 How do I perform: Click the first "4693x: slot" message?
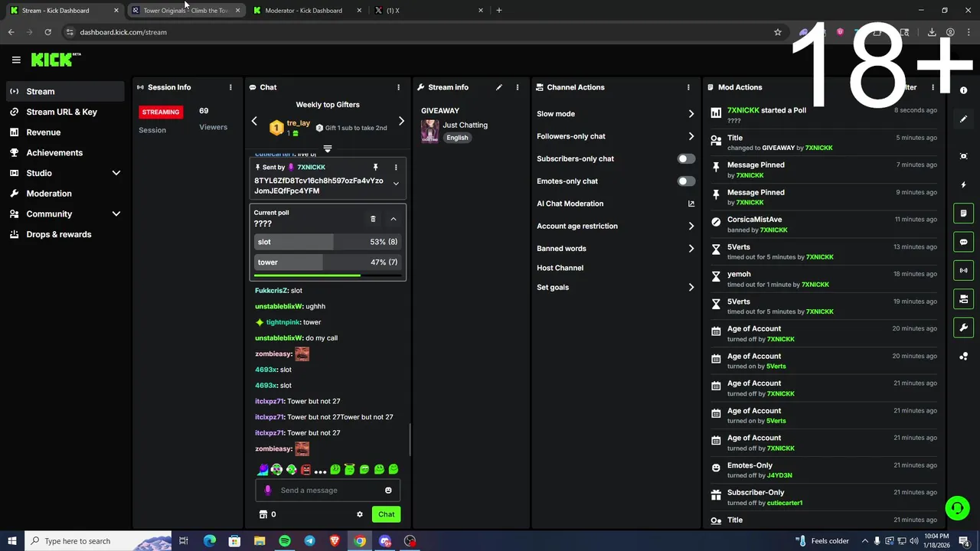[x=273, y=370]
